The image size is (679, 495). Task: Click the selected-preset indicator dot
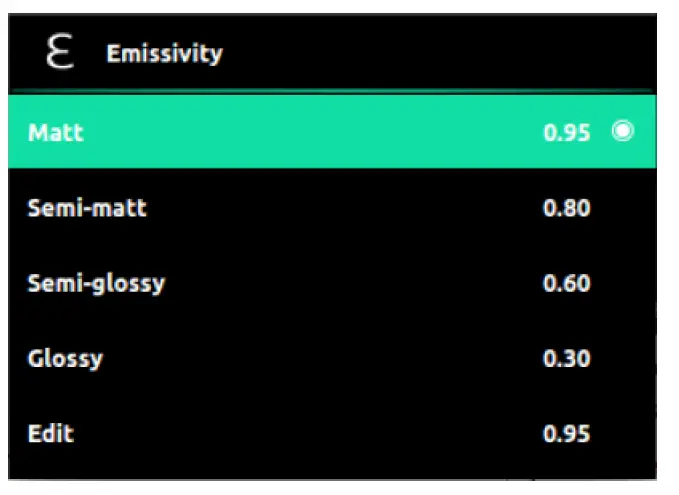point(624,132)
